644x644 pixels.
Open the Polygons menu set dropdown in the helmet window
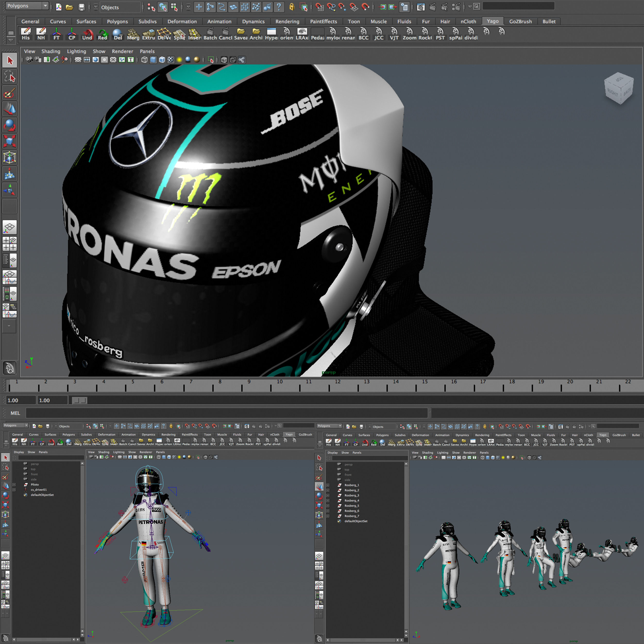pos(27,6)
